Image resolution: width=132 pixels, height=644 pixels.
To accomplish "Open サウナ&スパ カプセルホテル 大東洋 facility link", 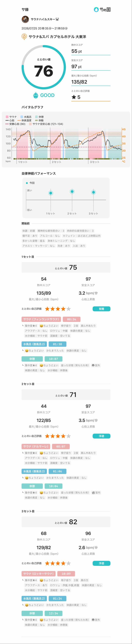I will coord(57,37).
